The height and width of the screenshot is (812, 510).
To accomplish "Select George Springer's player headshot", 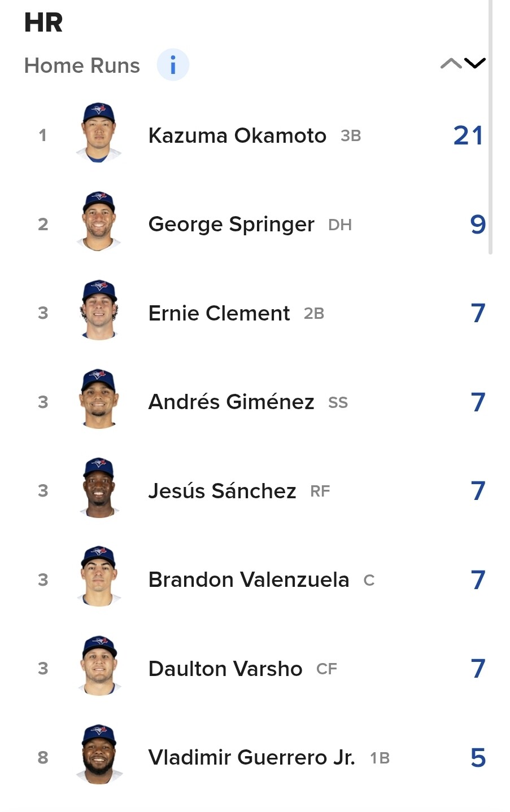I will 99,222.
